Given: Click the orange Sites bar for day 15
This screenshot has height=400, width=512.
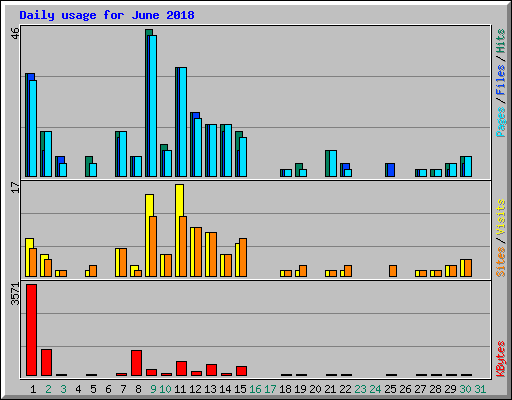Looking at the screenshot, I should click(x=243, y=257).
